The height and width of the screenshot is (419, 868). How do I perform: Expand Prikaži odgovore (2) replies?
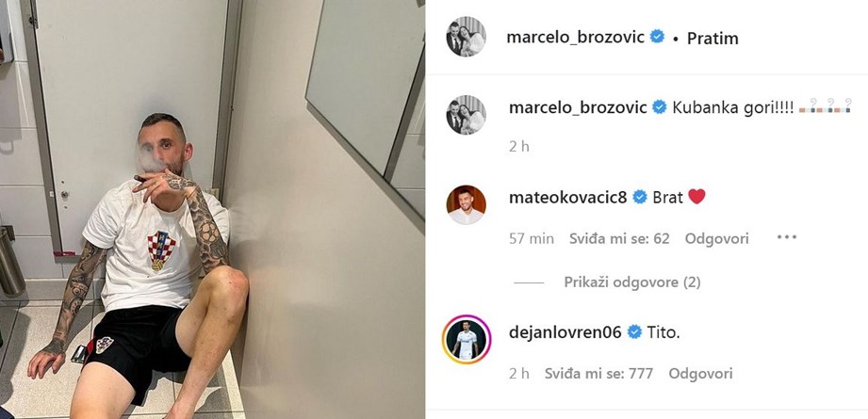tap(632, 282)
